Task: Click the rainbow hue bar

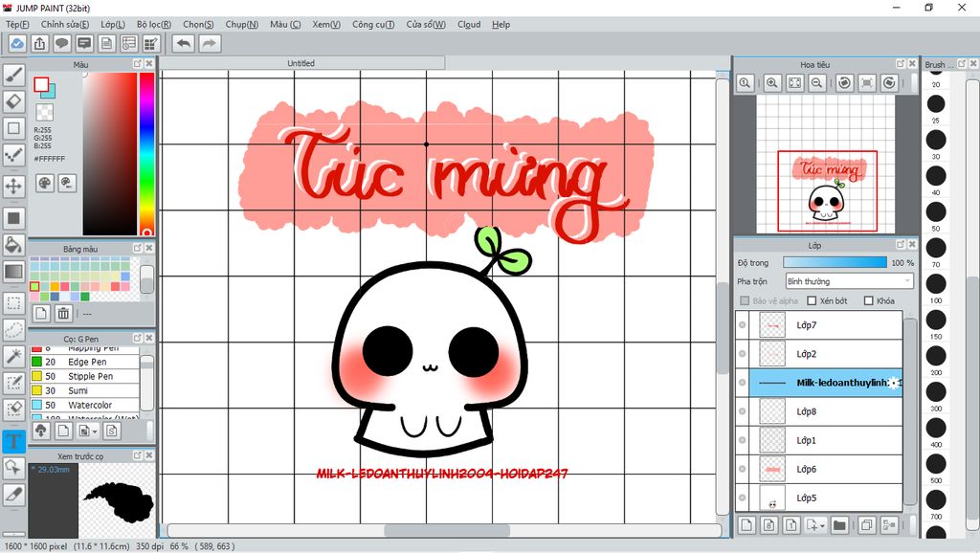Action: (146, 153)
